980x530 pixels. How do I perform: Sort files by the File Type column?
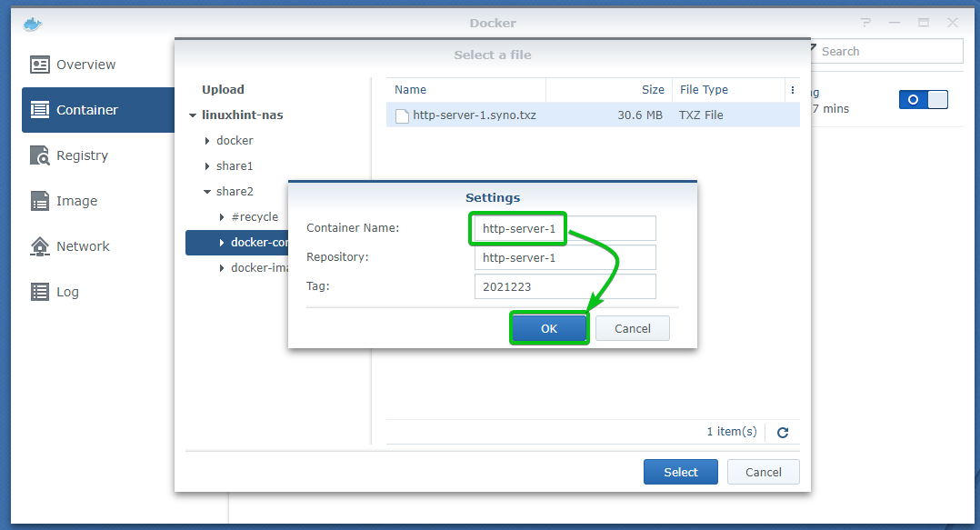point(729,90)
